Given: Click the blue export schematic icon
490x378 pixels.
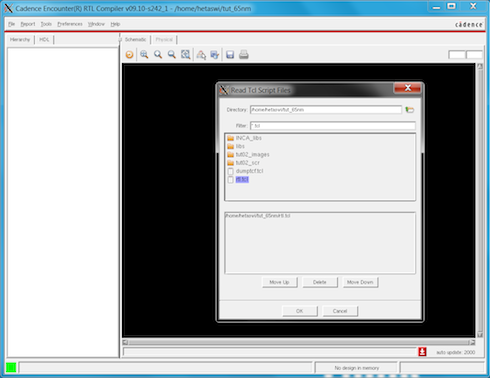Looking at the screenshot, I should click(x=215, y=55).
